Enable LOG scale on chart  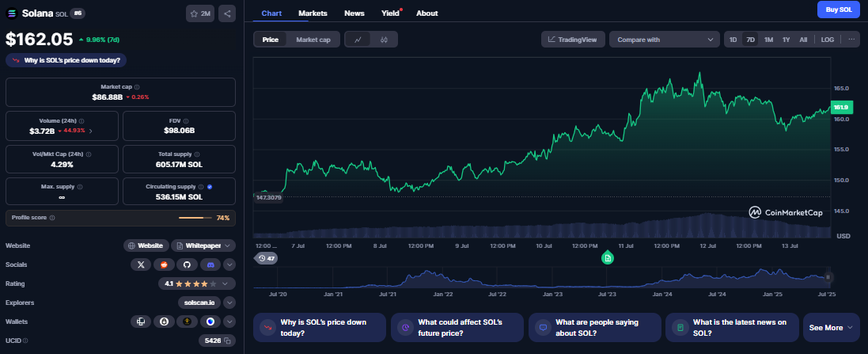pyautogui.click(x=828, y=39)
